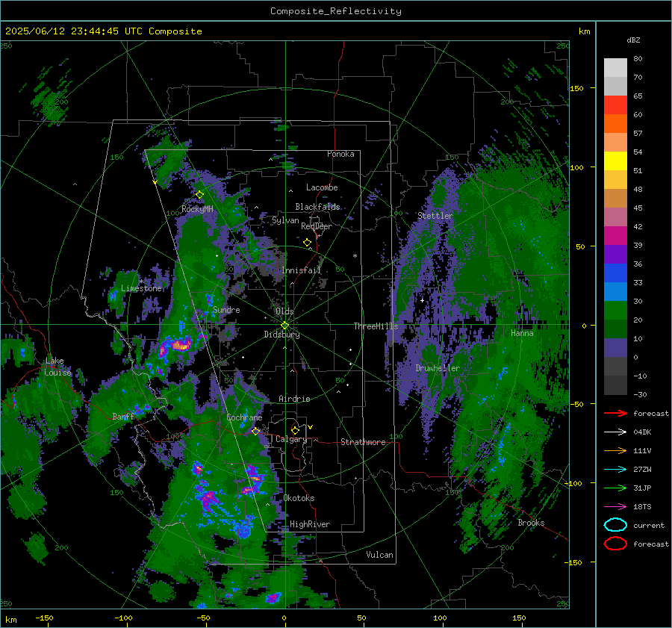Click the ThreeHills town label

[x=376, y=326]
